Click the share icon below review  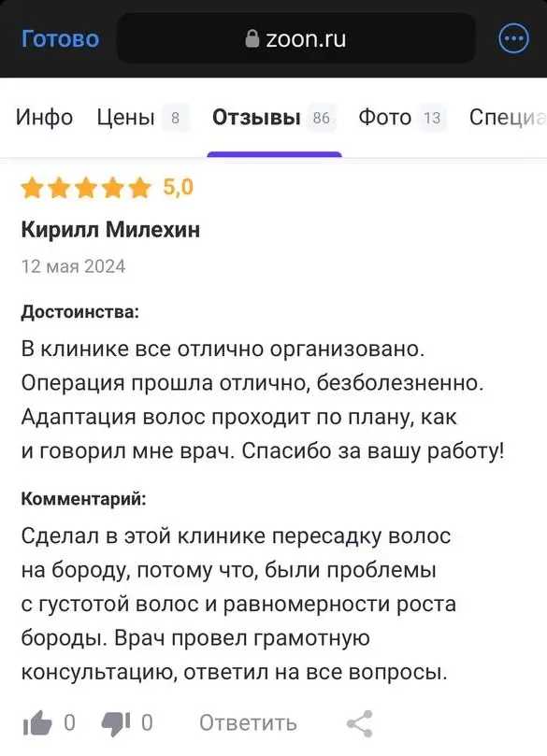pyautogui.click(x=360, y=723)
